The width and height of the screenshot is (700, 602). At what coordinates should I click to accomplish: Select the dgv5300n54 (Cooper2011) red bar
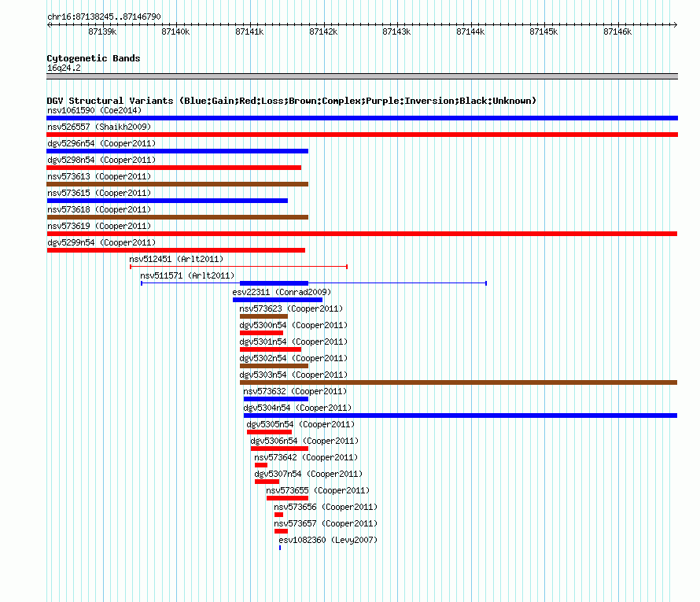[262, 333]
